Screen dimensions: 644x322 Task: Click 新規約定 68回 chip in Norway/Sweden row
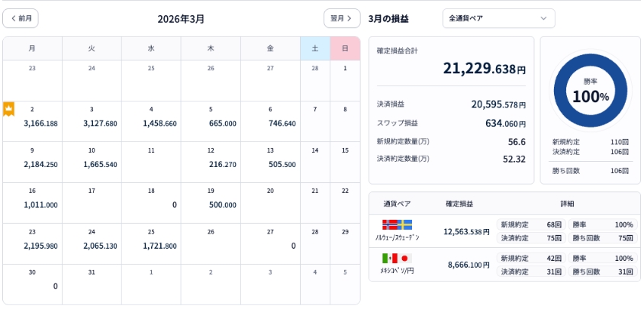pyautogui.click(x=531, y=224)
